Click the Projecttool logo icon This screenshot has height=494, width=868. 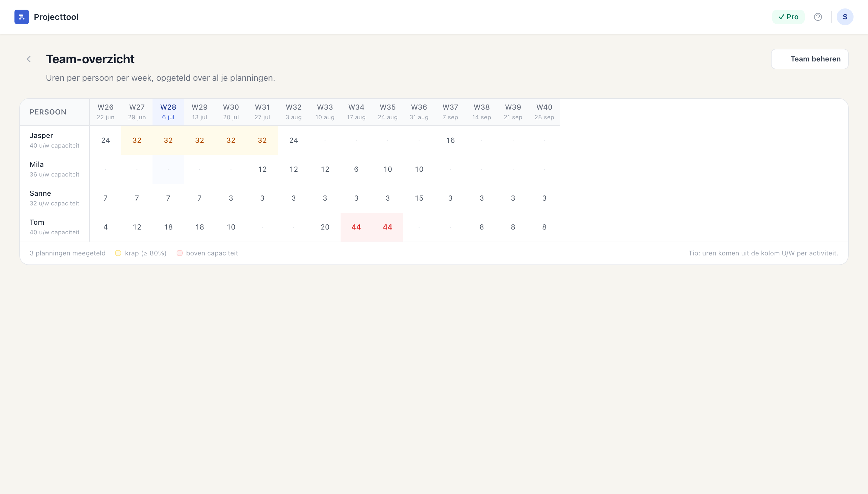pos(21,17)
